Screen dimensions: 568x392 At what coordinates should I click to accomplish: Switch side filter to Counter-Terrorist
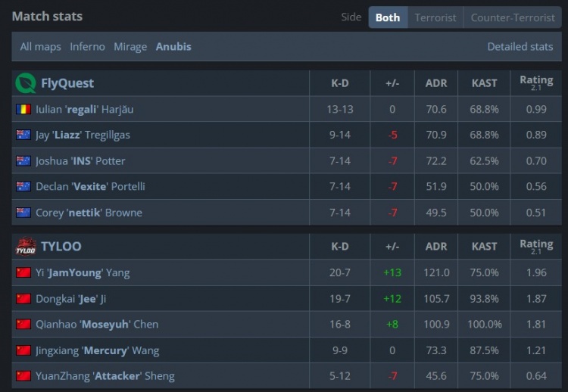pyautogui.click(x=513, y=17)
